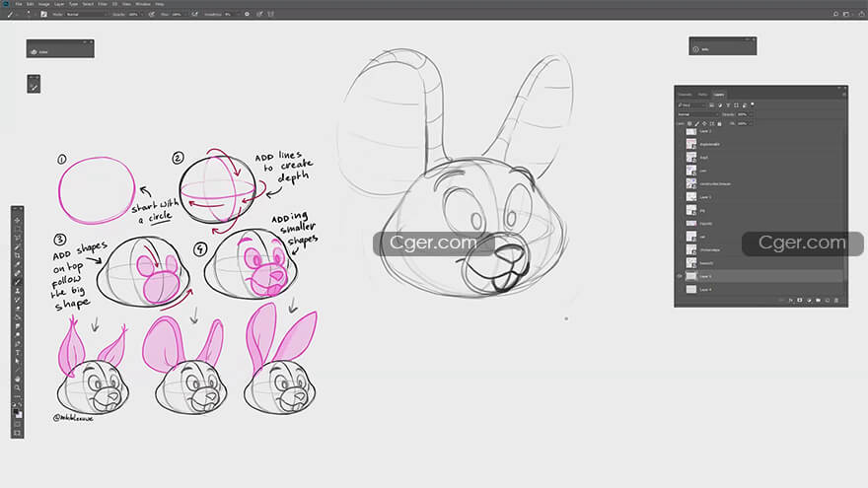Hide the selected Layer 3 eye icon
The image size is (868, 488).
pos(680,276)
